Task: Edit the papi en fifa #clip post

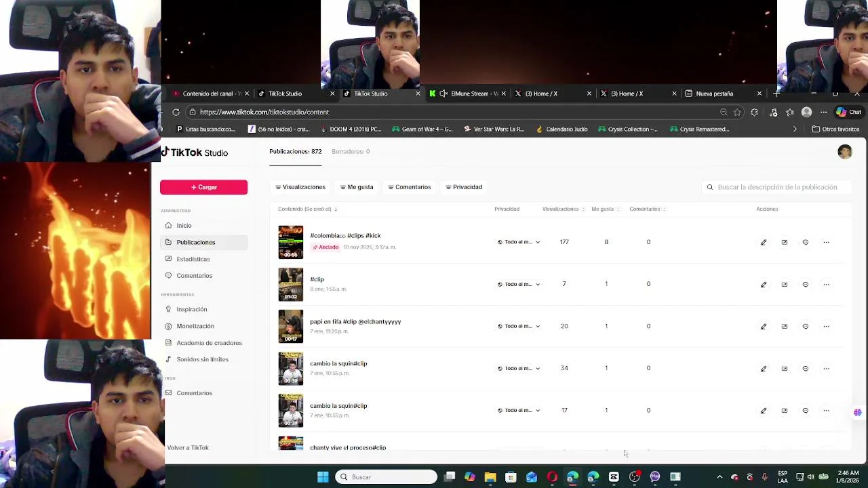Action: tap(764, 326)
